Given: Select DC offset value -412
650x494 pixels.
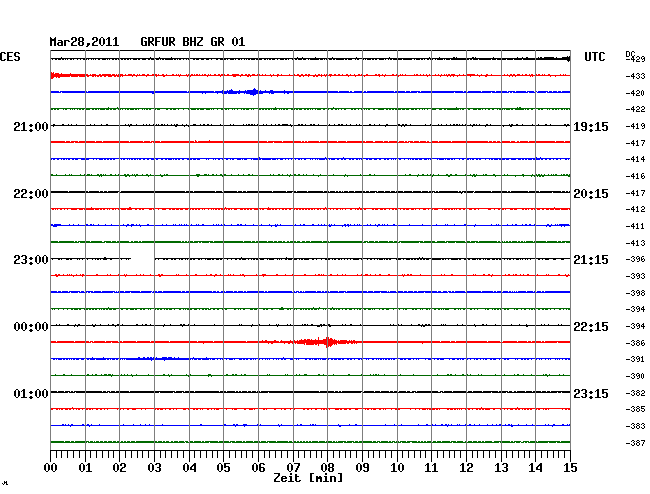Looking at the screenshot, I should 635,209.
